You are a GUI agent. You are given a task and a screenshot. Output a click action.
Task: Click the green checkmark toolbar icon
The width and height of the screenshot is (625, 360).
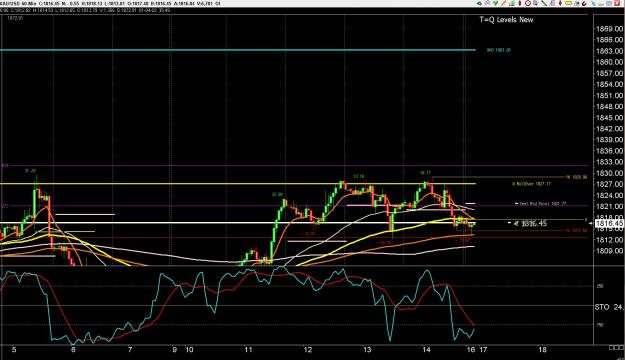(x=495, y=3)
